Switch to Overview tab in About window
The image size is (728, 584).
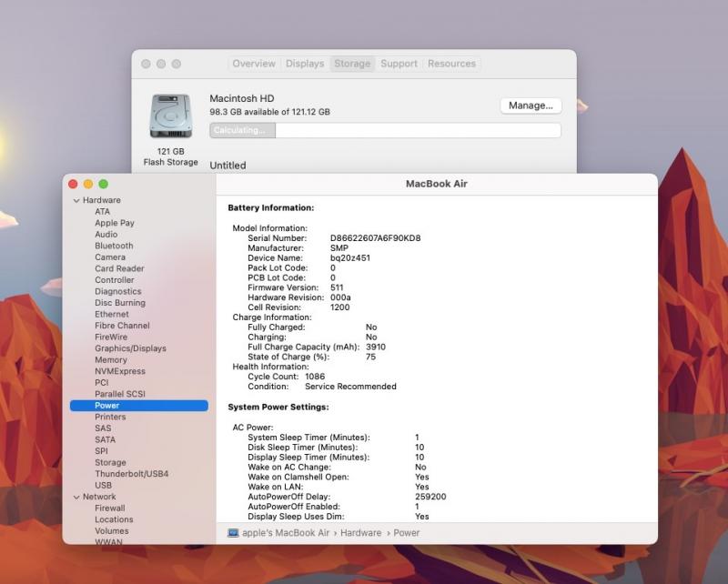[x=254, y=64]
